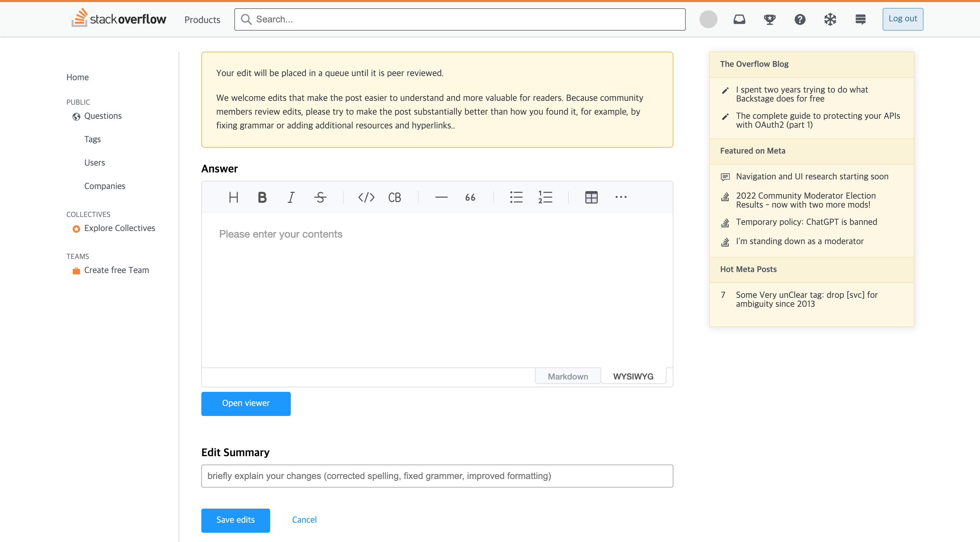Insert a table into the answer
980x542 pixels.
tap(591, 197)
